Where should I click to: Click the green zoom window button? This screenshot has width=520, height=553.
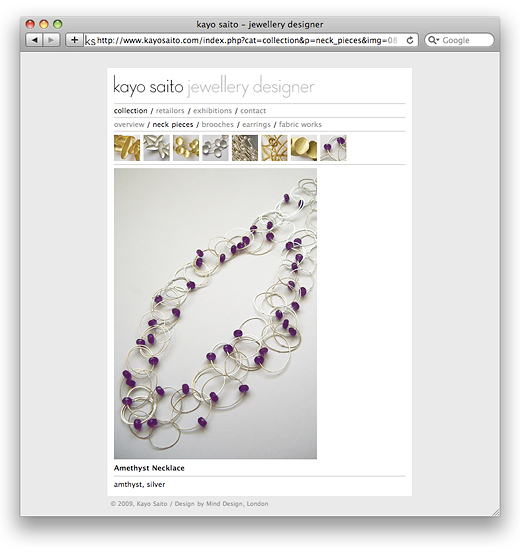(58, 24)
